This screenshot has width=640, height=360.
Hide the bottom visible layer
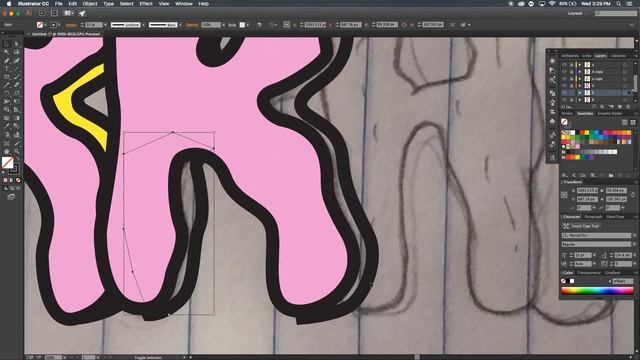(564, 100)
